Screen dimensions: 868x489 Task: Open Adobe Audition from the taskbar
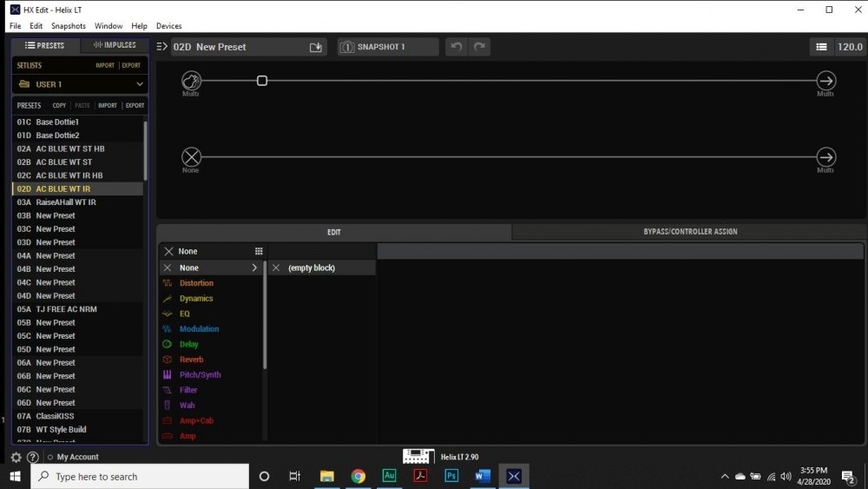pyautogui.click(x=389, y=476)
